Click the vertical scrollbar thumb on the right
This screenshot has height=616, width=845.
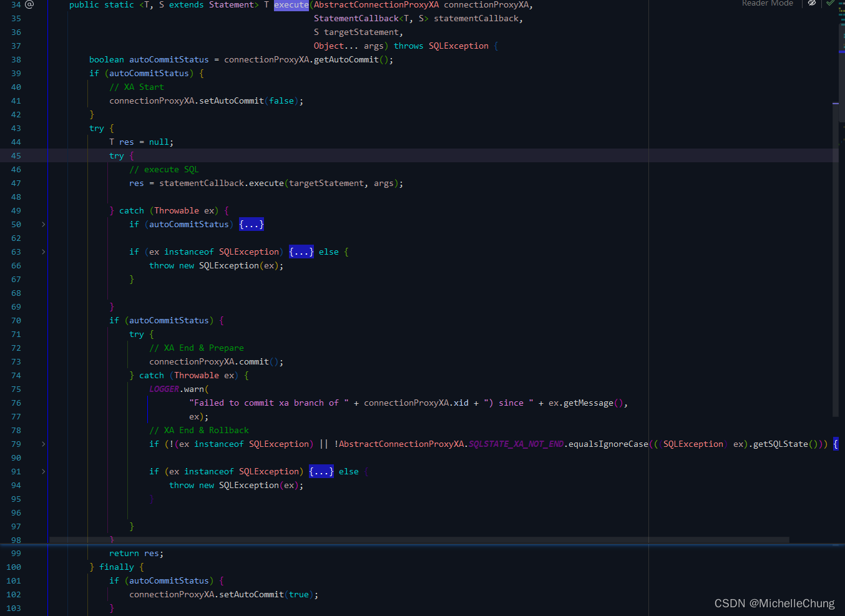coord(836,259)
